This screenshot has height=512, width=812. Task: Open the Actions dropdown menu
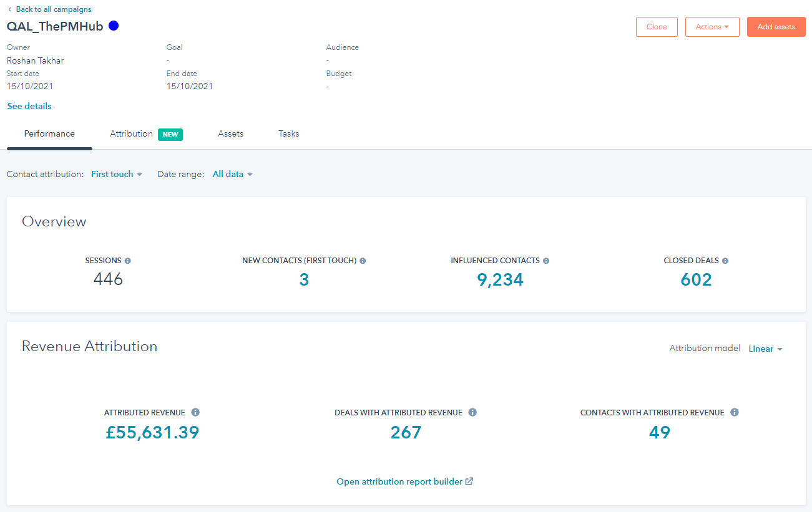712,27
